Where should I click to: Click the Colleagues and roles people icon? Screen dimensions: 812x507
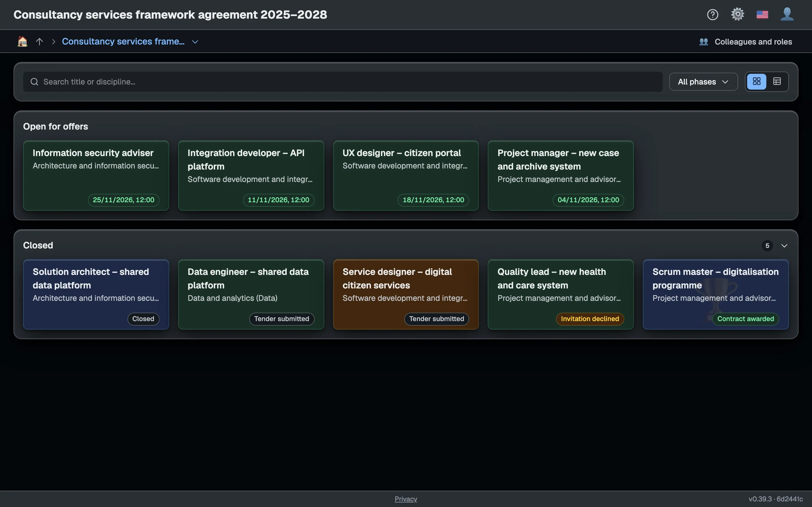704,42
